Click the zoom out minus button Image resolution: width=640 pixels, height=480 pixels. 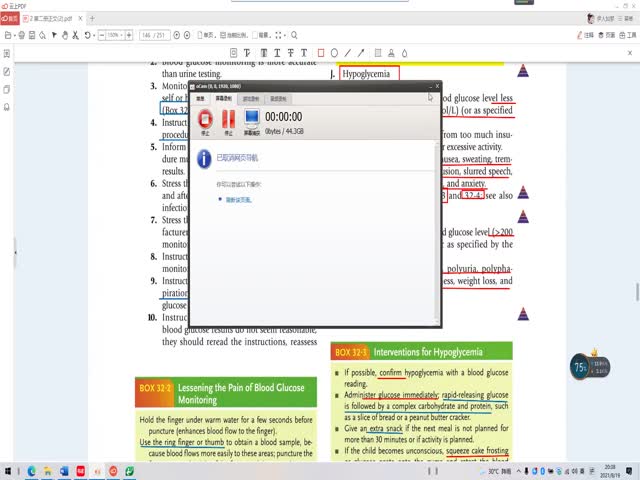click(x=99, y=36)
